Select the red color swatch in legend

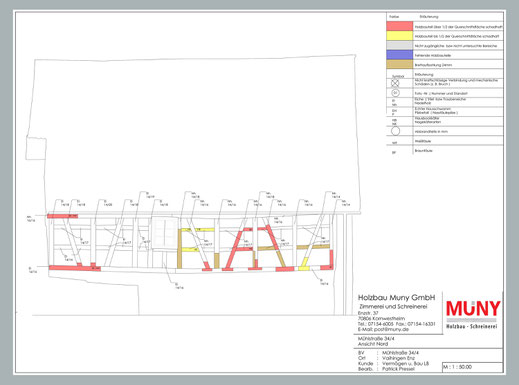400,26
